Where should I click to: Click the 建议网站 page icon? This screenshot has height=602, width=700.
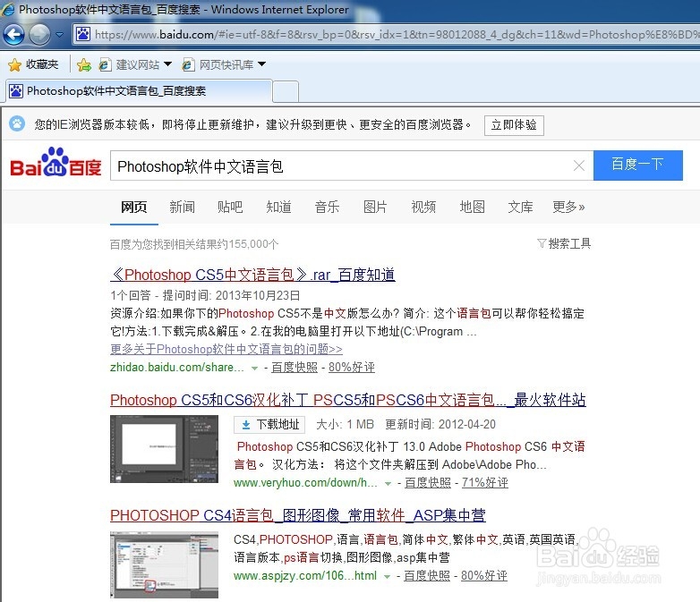tap(105, 65)
